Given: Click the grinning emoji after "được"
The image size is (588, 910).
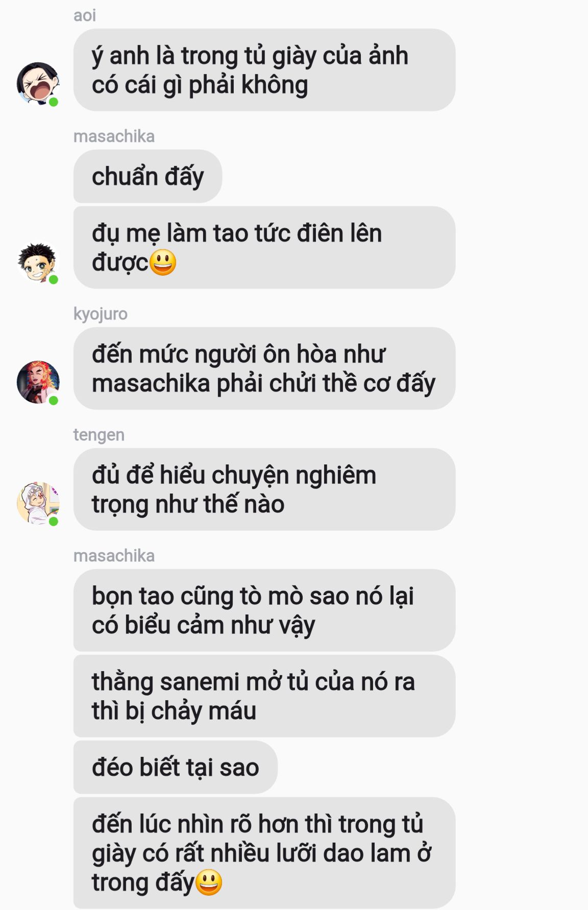Looking at the screenshot, I should tap(163, 262).
